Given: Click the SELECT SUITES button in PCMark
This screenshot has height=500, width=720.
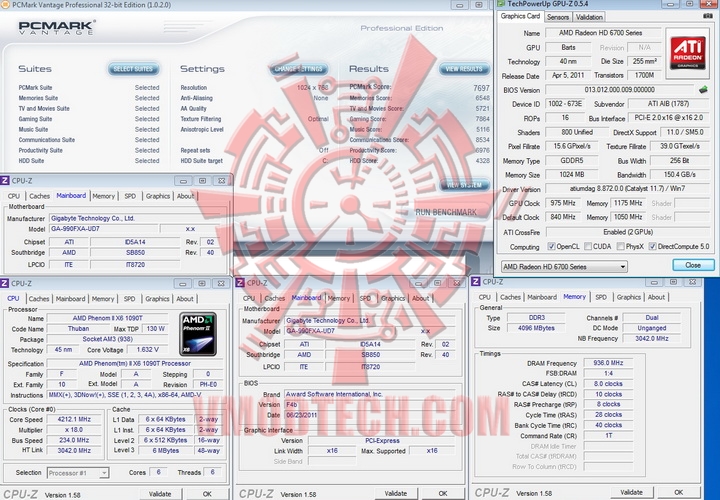Looking at the screenshot, I should 134,69.
